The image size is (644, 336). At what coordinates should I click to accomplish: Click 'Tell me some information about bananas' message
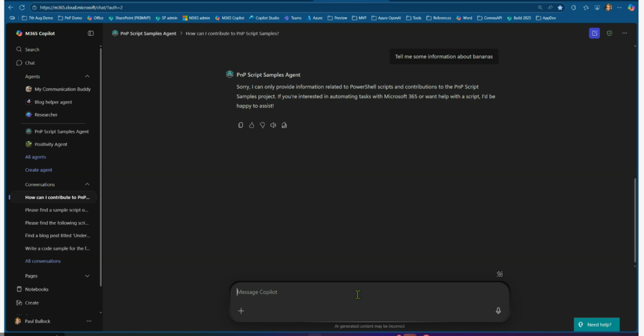click(443, 57)
